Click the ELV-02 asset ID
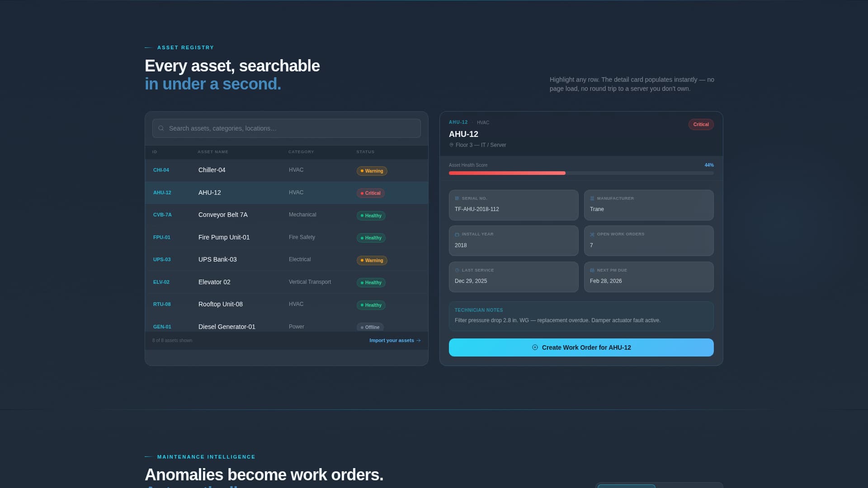 click(x=161, y=282)
